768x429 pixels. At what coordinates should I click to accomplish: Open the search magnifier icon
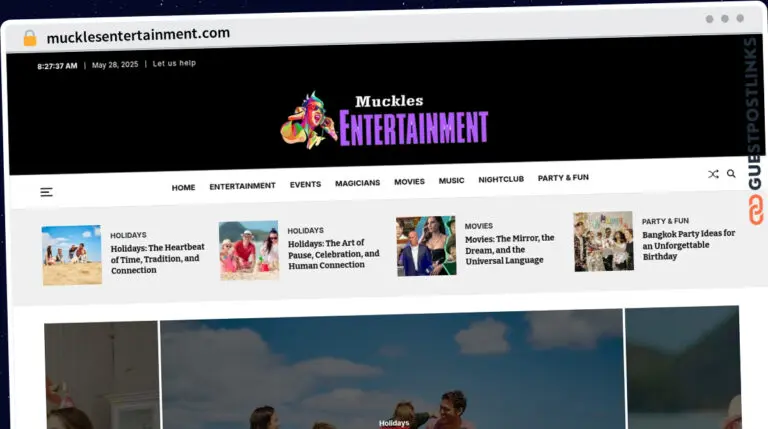pyautogui.click(x=731, y=174)
